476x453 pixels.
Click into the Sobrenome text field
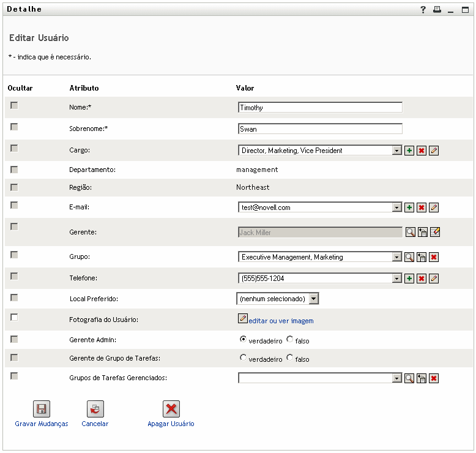pos(320,129)
